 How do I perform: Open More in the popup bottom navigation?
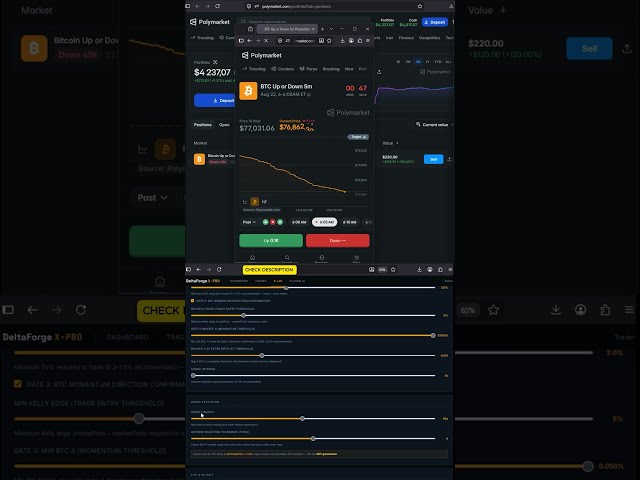356,258
